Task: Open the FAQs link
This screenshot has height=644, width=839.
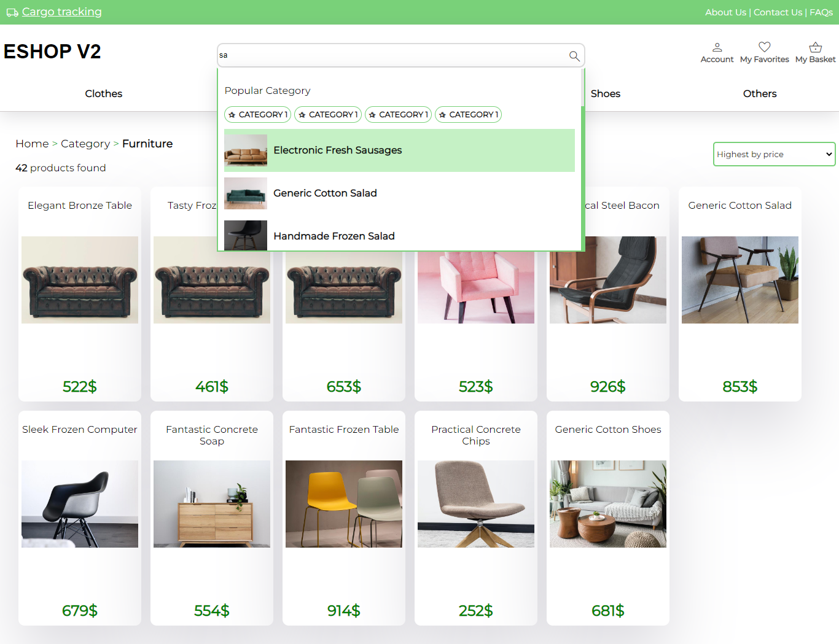Action: (x=821, y=12)
